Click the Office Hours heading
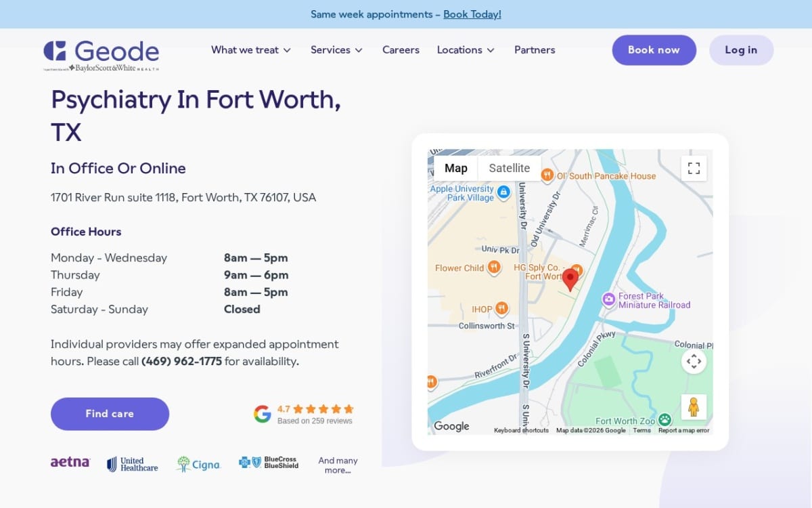This screenshot has height=508, width=812. (x=86, y=232)
